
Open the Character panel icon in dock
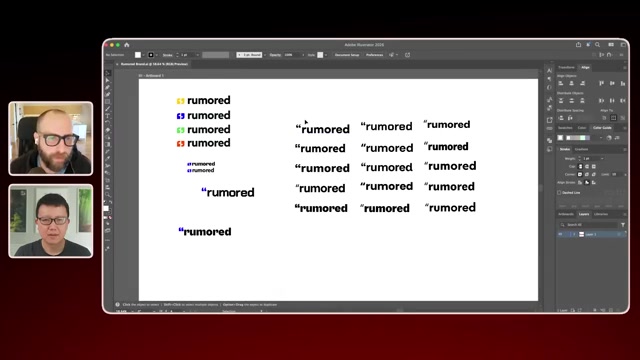[549, 71]
